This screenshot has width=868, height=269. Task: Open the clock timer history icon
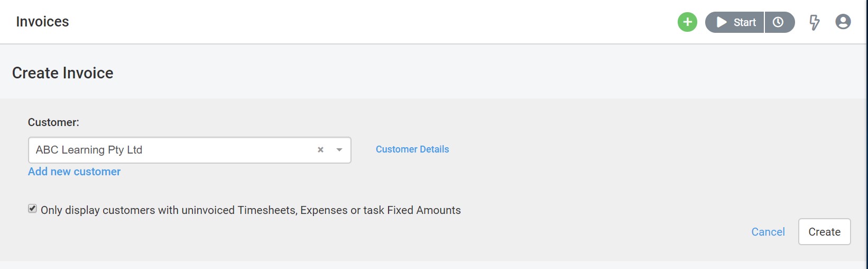coord(778,22)
